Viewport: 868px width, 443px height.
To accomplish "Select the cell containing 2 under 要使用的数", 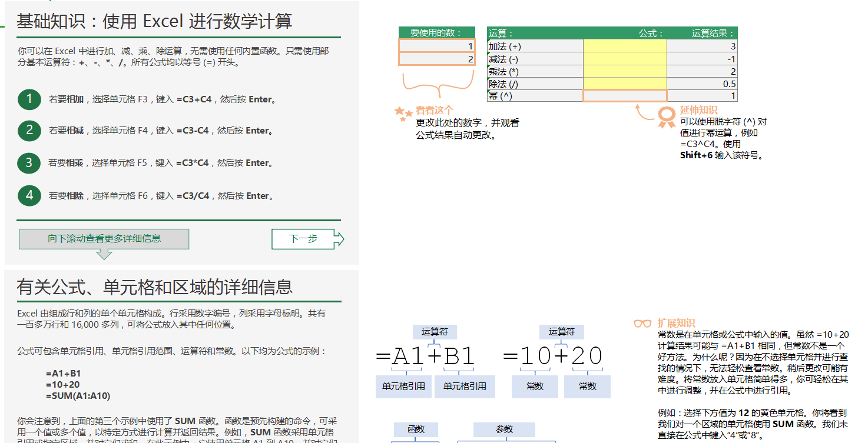I will (437, 59).
